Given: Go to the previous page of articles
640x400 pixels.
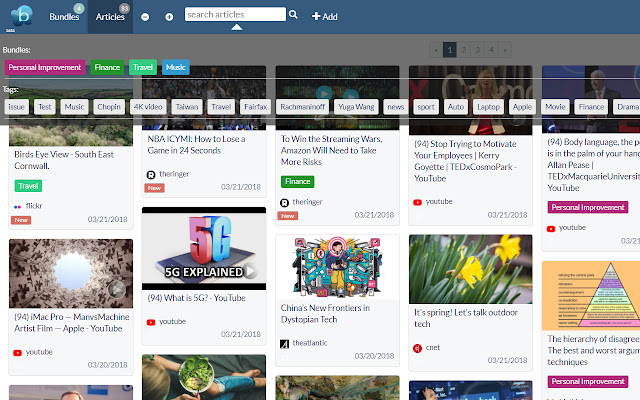Looking at the screenshot, I should 436,49.
